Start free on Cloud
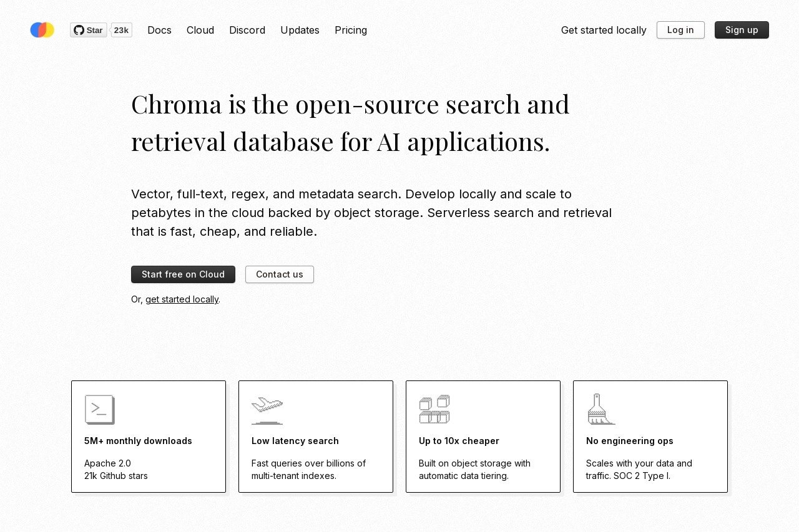 pyautogui.click(x=183, y=274)
